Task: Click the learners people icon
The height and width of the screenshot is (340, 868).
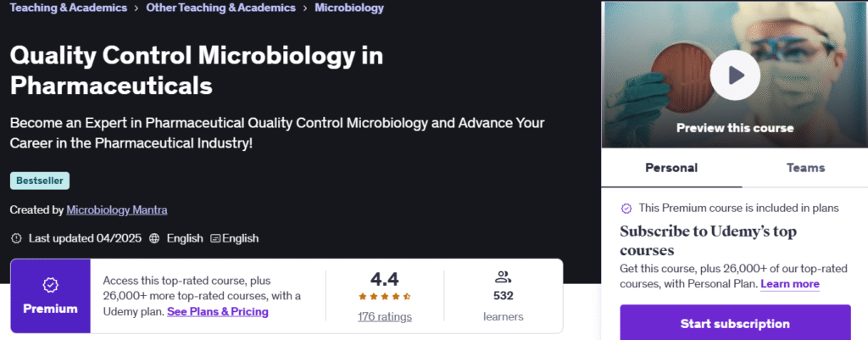Action: point(503,276)
